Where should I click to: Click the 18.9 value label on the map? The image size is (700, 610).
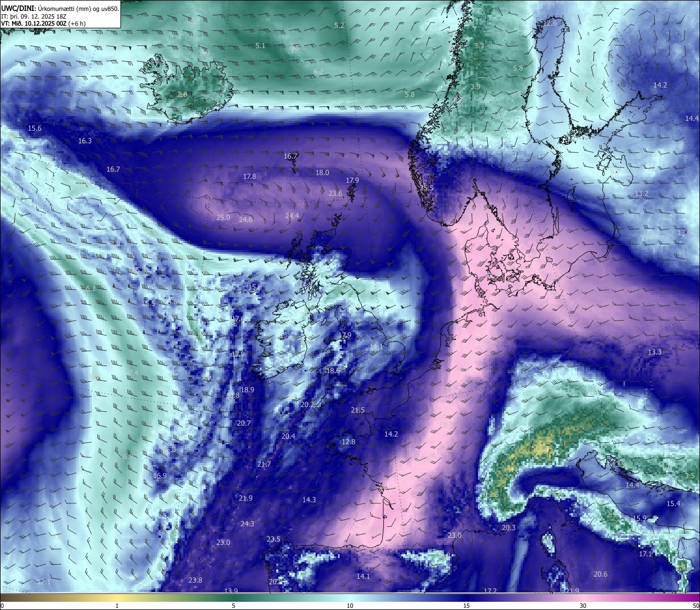pyautogui.click(x=247, y=390)
